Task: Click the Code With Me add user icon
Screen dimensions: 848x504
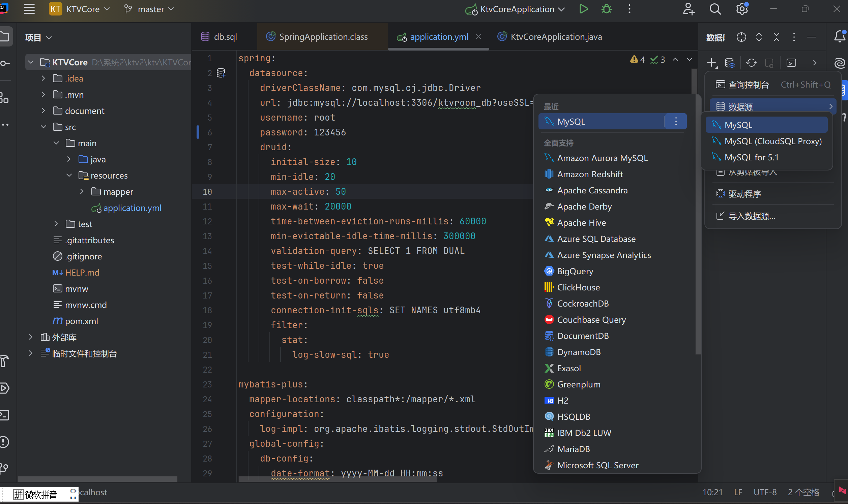Action: tap(688, 9)
